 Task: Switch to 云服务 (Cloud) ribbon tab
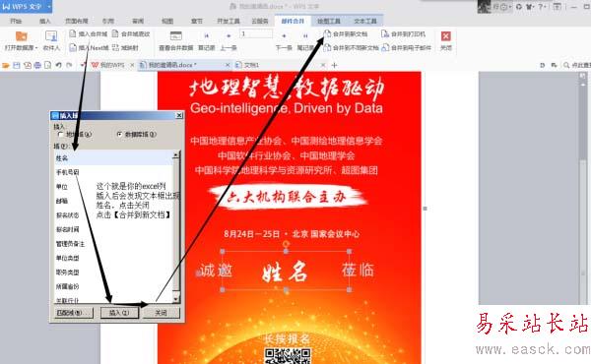click(260, 21)
